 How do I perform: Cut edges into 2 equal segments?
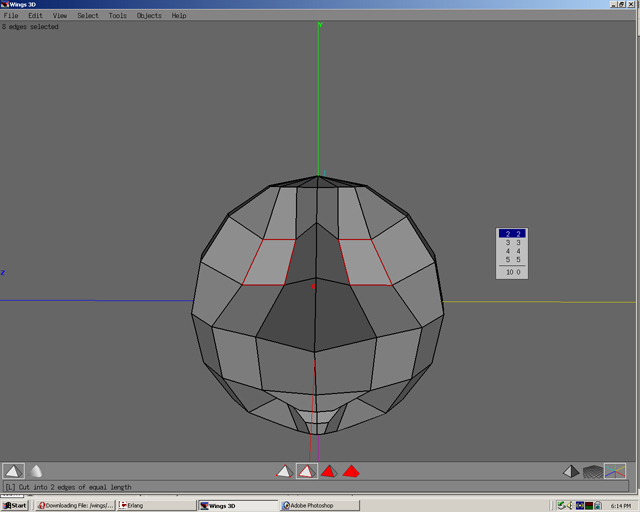511,234
